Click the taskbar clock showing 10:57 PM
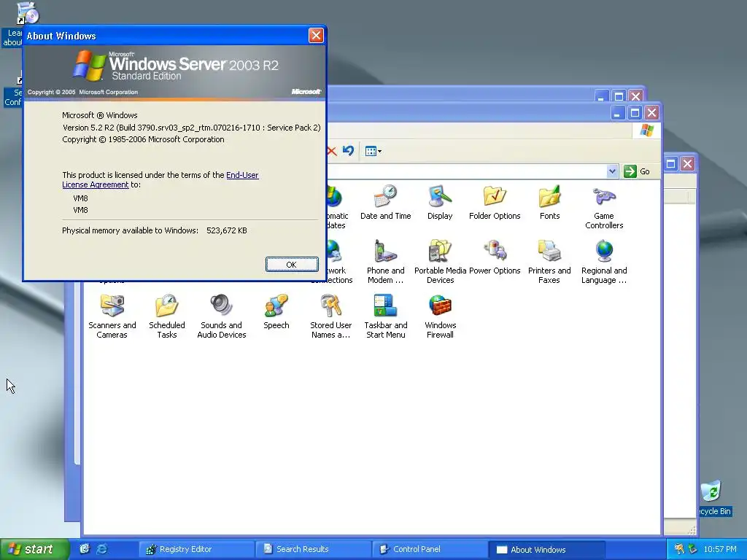 (x=720, y=549)
